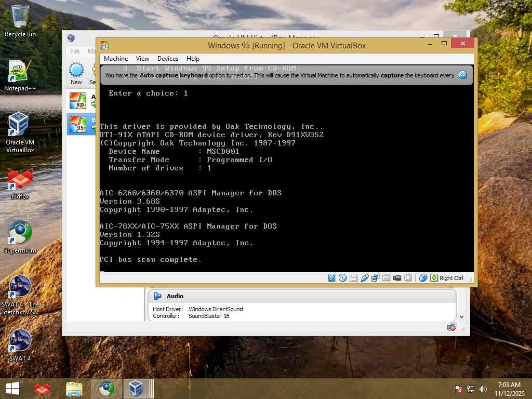This screenshot has width=532, height=399.
Task: Open the r3dfox desktop shortcut
Action: pos(20,183)
